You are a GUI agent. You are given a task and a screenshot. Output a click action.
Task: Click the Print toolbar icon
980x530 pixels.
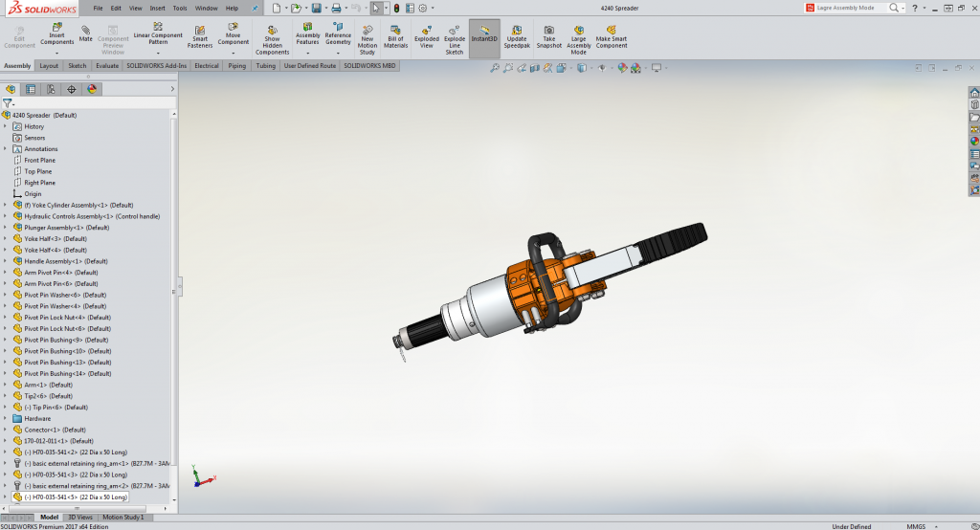[336, 8]
